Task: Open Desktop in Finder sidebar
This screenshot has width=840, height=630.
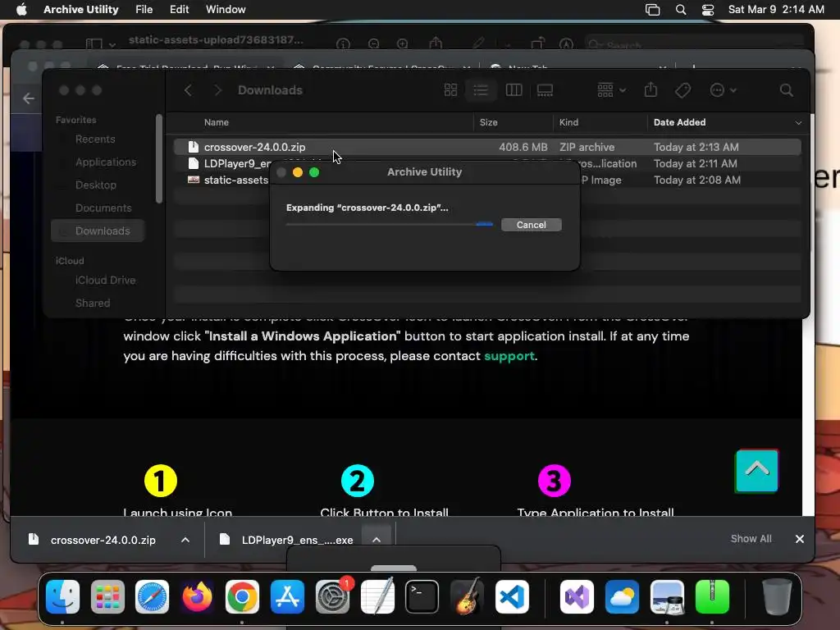Action: click(x=95, y=185)
